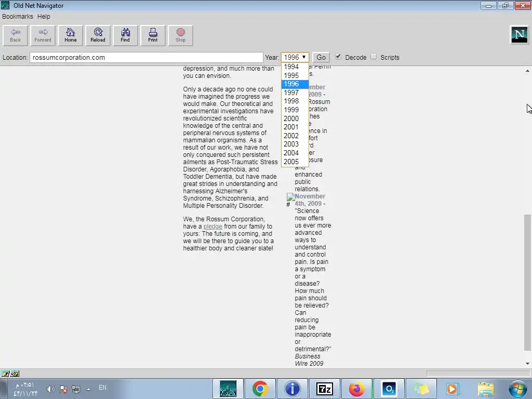Open the file explorer folder in taskbar
This screenshot has height=399, width=532.
(x=486, y=389)
